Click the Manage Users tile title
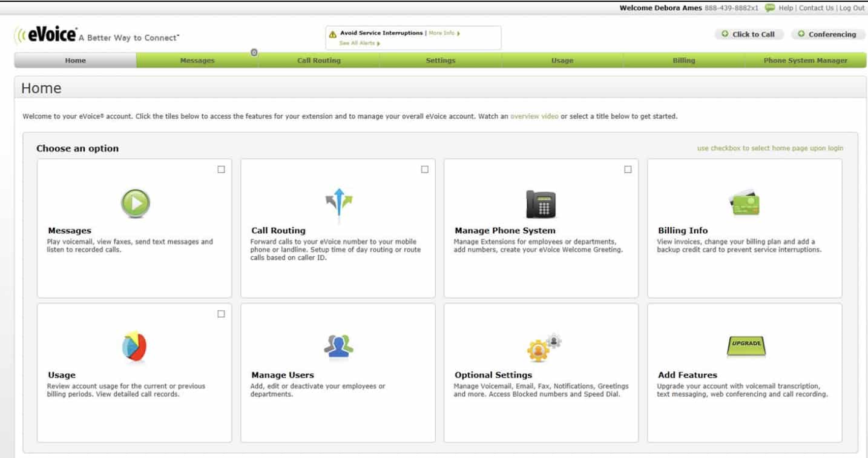 (283, 375)
